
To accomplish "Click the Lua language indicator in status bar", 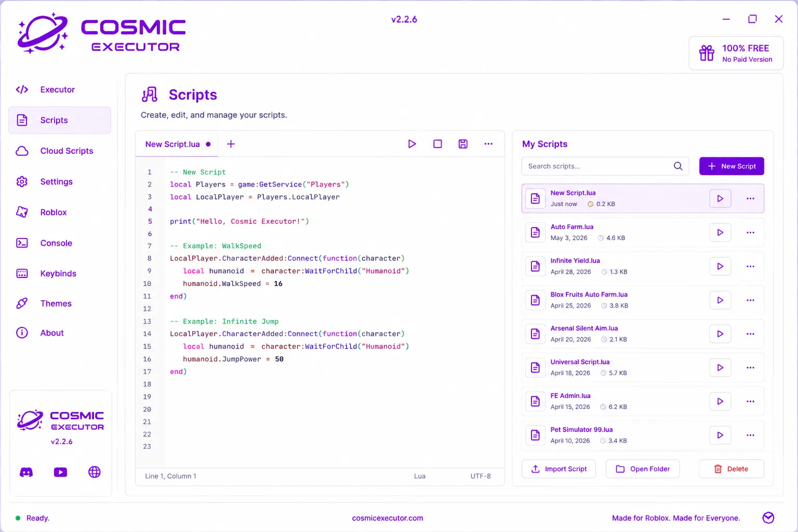I will pyautogui.click(x=420, y=476).
